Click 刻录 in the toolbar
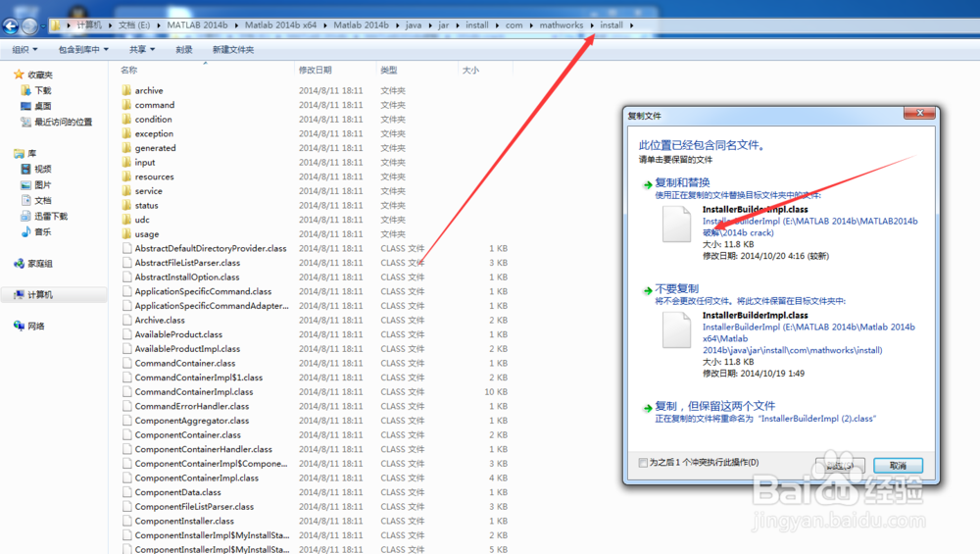 184,49
